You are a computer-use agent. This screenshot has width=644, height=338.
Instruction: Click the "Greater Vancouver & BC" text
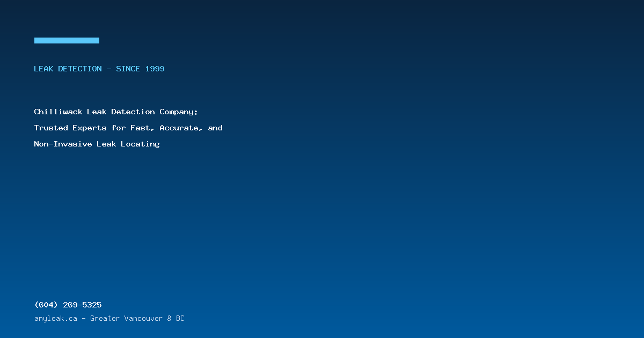point(137,319)
